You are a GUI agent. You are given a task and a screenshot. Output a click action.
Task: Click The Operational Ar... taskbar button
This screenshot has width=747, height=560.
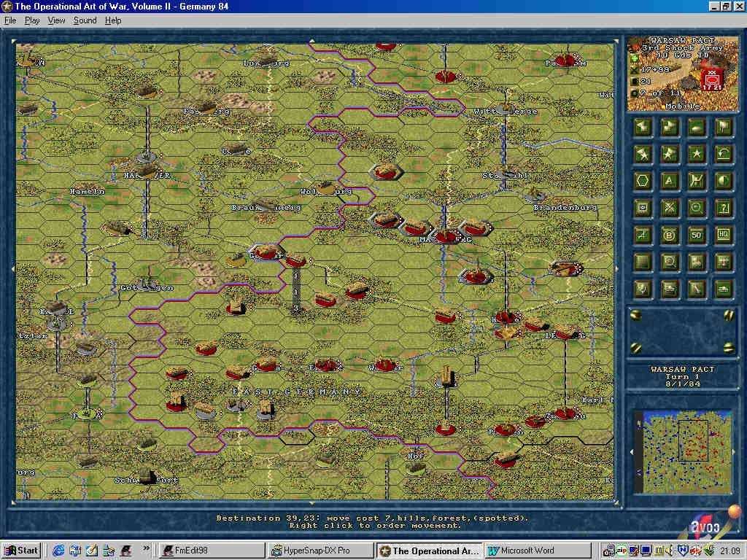point(428,551)
